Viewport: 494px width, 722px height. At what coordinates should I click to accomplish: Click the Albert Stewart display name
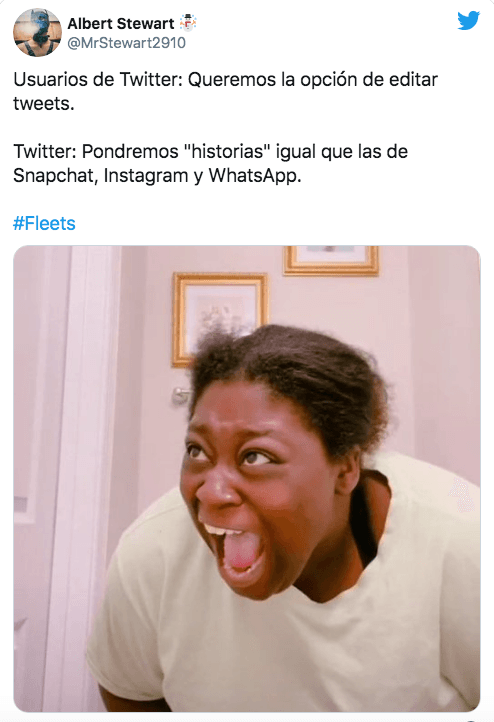[121, 23]
